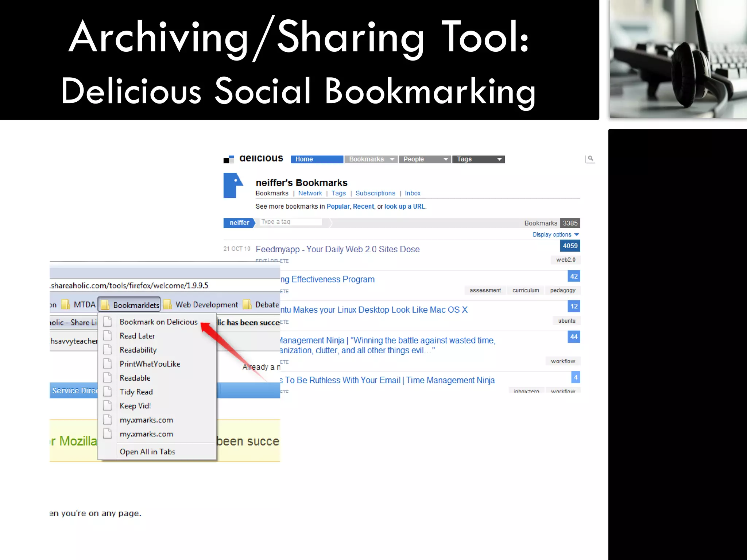Click the Delicious logo icon

229,159
